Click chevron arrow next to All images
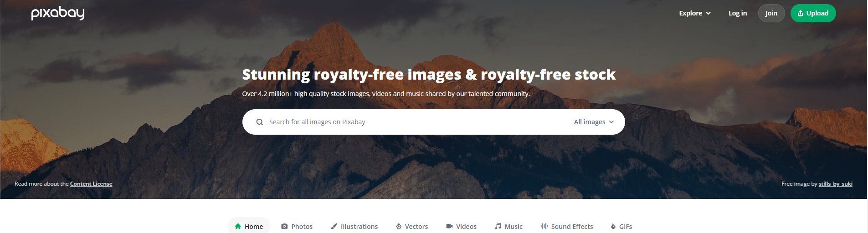This screenshot has width=868, height=233. click(611, 122)
